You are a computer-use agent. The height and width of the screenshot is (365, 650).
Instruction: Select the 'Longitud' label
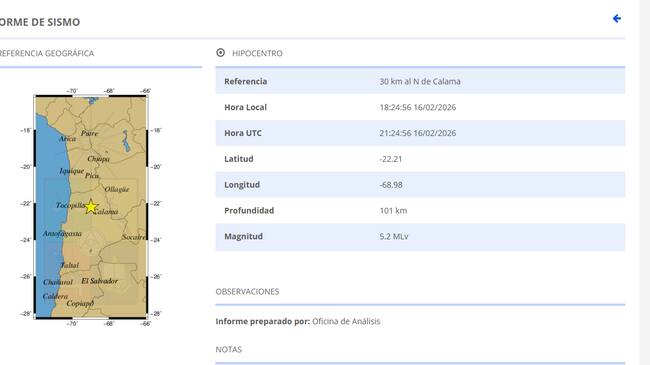[x=242, y=185]
